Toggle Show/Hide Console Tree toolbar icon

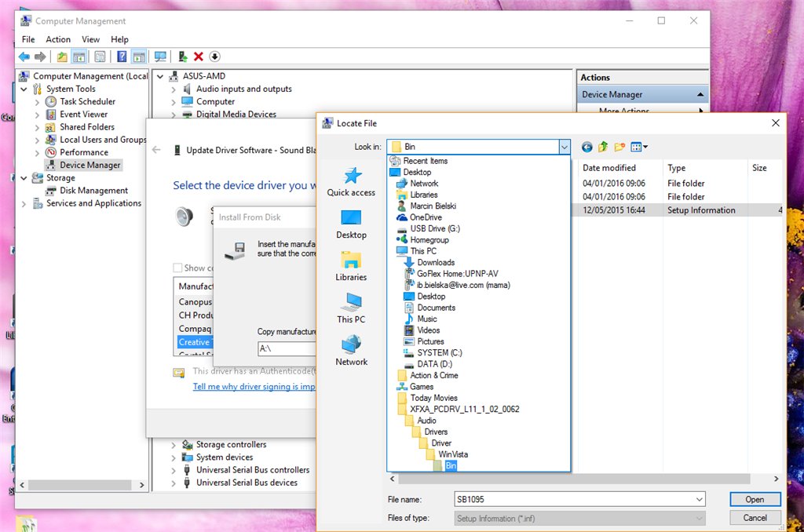79,57
